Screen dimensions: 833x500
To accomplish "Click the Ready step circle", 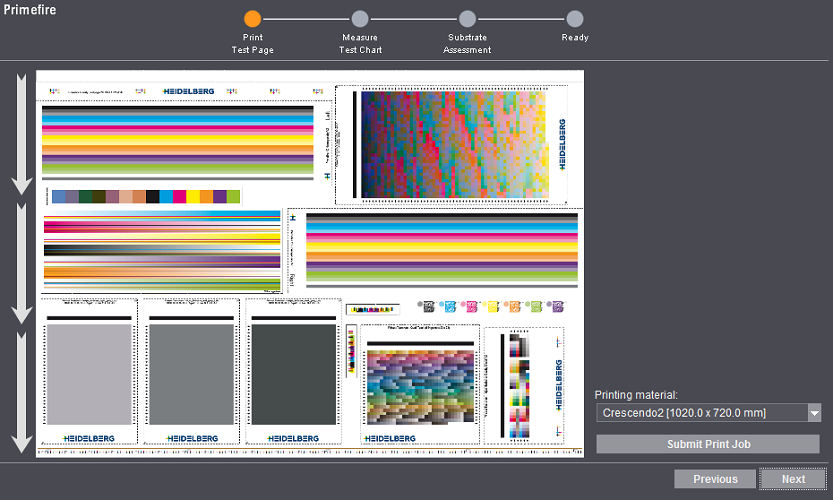I will point(574,18).
